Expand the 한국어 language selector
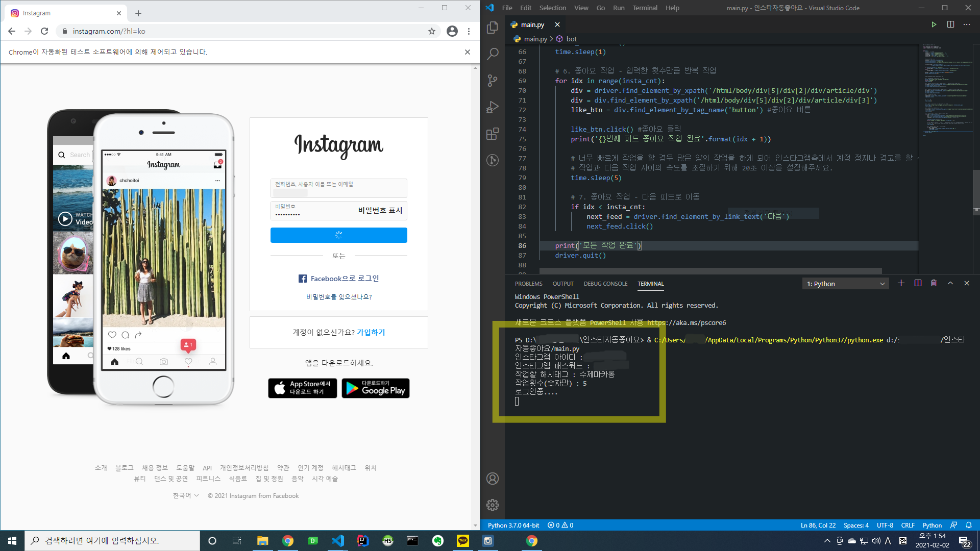The width and height of the screenshot is (980, 551). (185, 495)
